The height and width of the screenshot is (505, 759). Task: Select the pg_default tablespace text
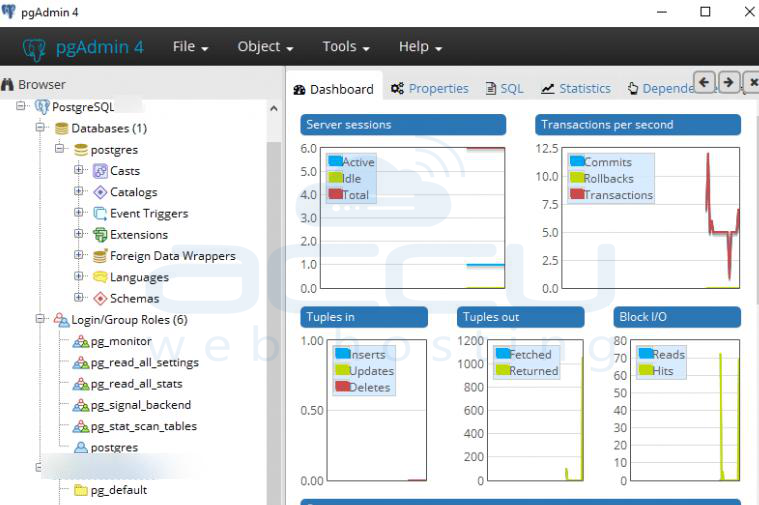coord(119,490)
